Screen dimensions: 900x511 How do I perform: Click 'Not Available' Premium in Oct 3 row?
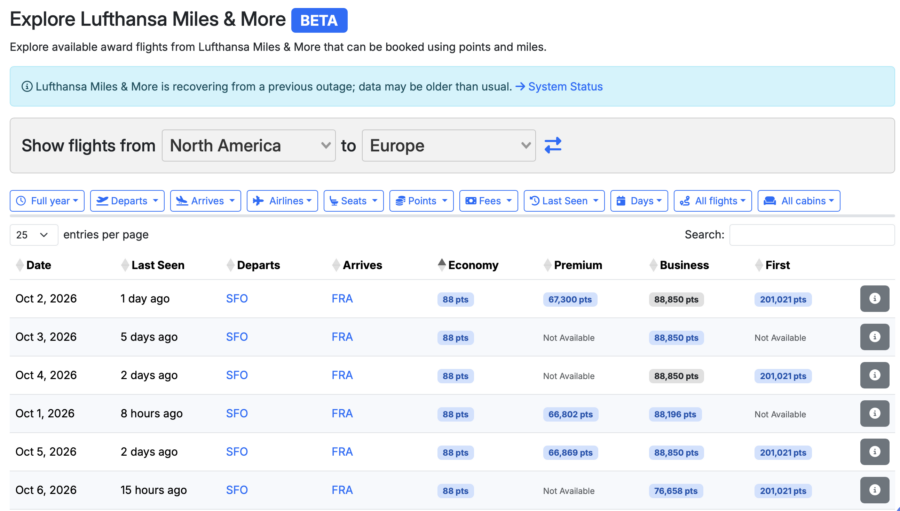[x=569, y=338]
